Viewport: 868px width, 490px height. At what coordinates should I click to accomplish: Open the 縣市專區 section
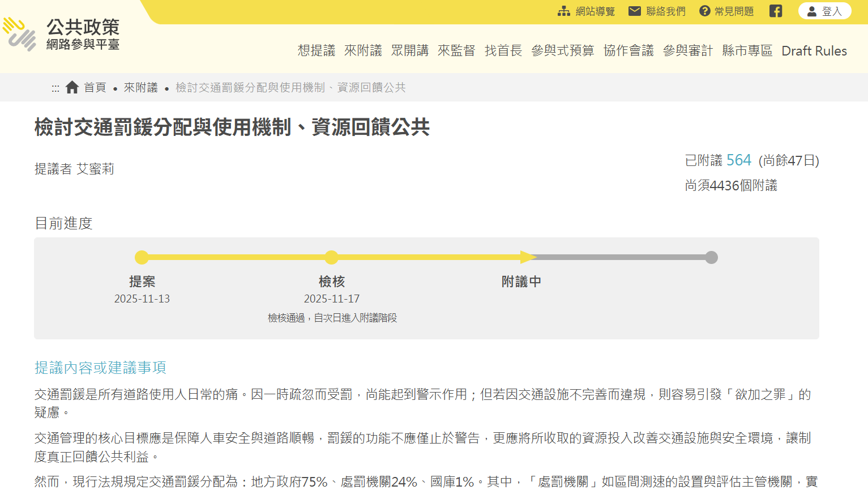tap(747, 50)
